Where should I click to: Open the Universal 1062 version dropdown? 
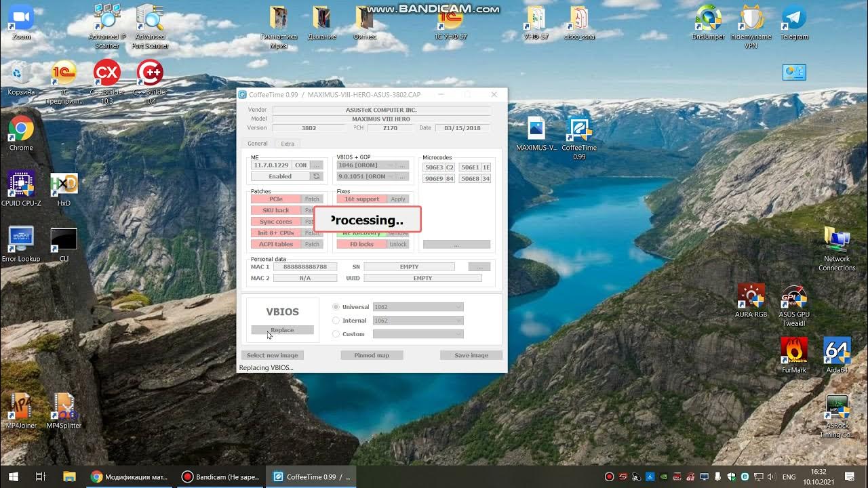pos(418,307)
